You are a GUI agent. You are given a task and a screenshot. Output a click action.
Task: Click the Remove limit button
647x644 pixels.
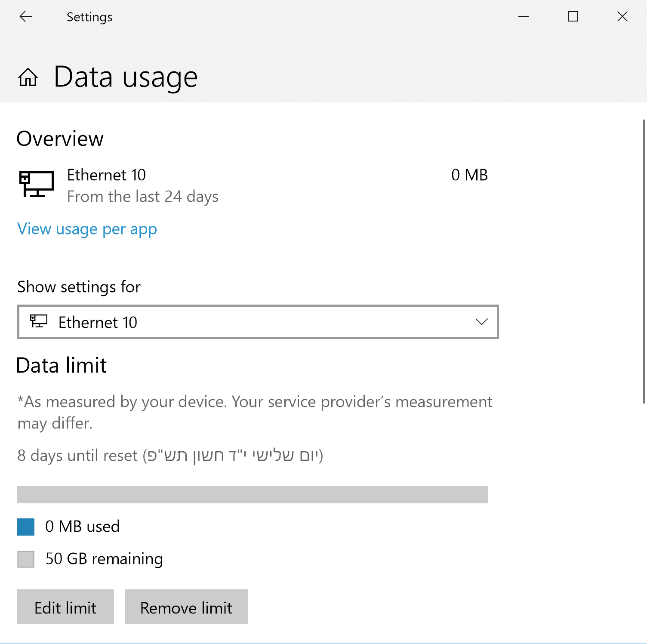coord(186,607)
